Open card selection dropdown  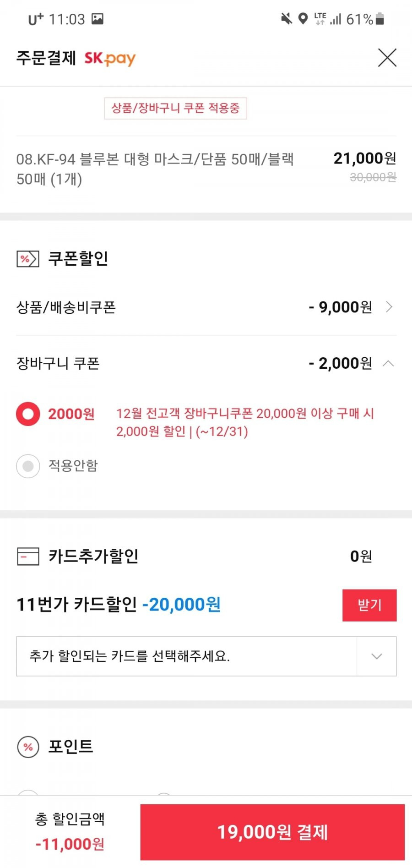click(206, 656)
